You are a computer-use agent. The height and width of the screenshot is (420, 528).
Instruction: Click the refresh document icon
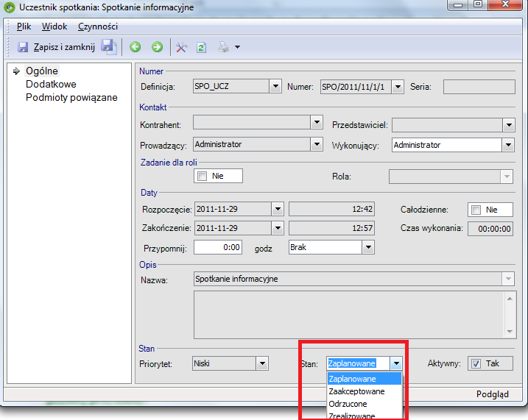click(201, 47)
